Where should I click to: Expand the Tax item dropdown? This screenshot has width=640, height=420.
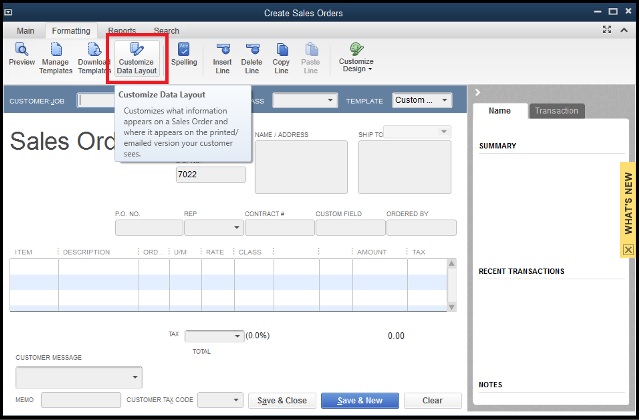coord(214,336)
